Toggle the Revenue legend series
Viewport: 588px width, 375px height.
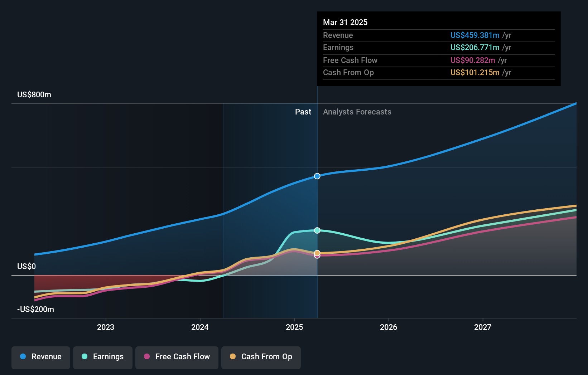[x=41, y=357]
